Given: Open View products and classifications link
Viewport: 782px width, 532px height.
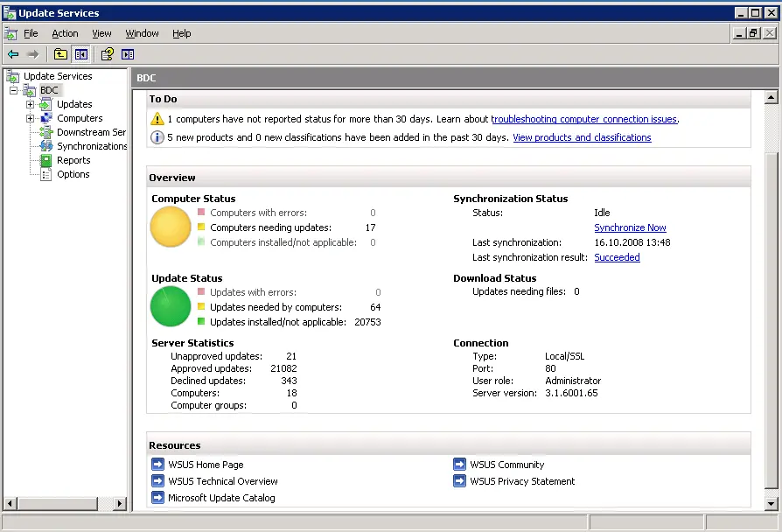Looking at the screenshot, I should point(582,137).
